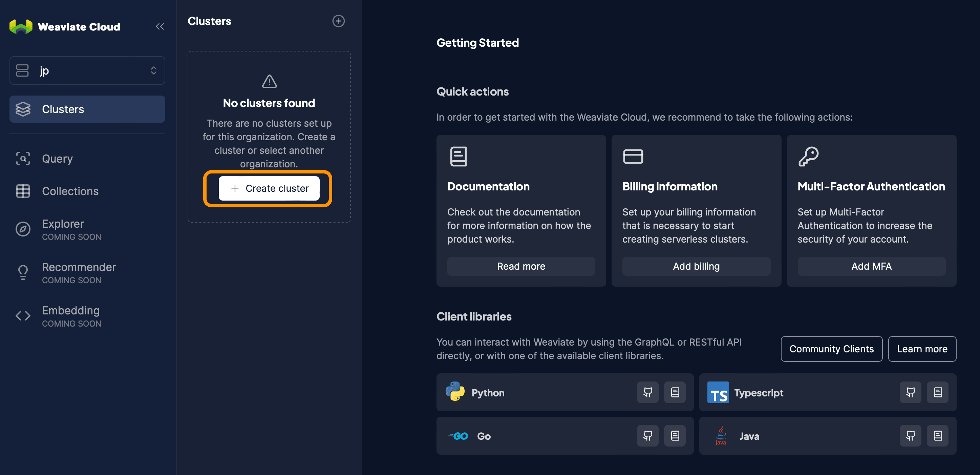Click the Multi-Factor Authentication card title
The image size is (980, 475).
[871, 186]
